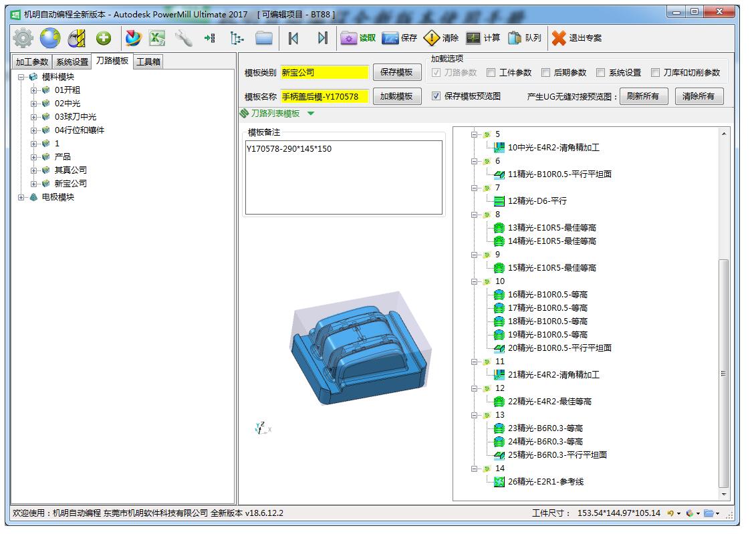756x534 pixels.
Task: Click the folder icon in status bar
Action: (709, 513)
